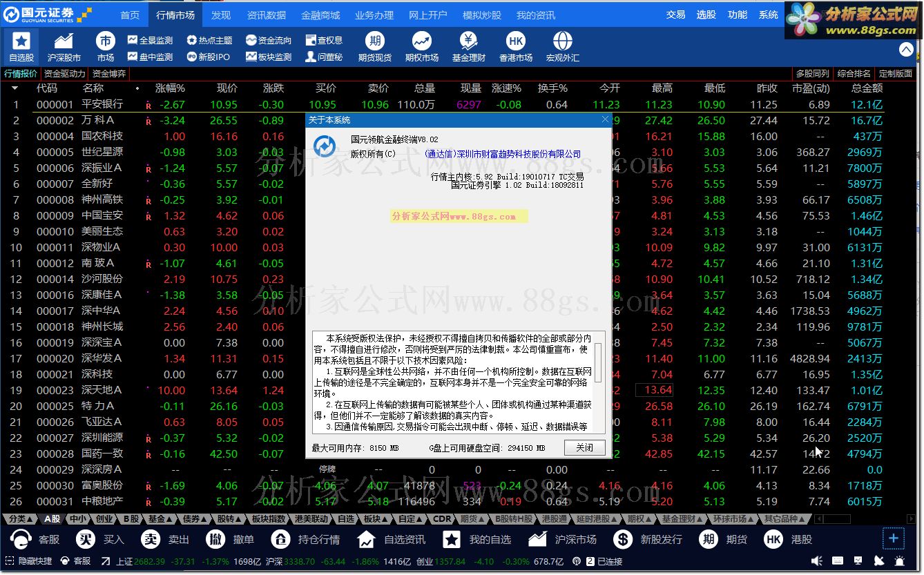924x575 pixels.
Task: Open 持仓行情 holdings icon
Action: tap(280, 539)
